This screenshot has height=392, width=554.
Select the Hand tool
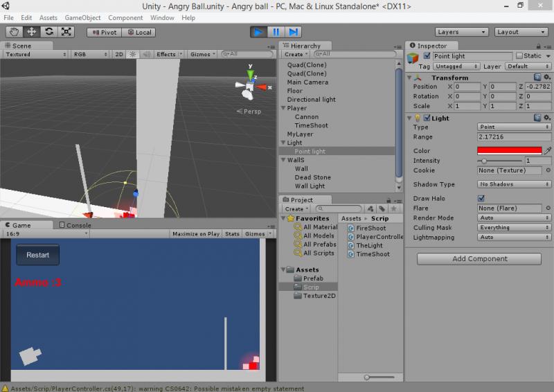click(14, 32)
